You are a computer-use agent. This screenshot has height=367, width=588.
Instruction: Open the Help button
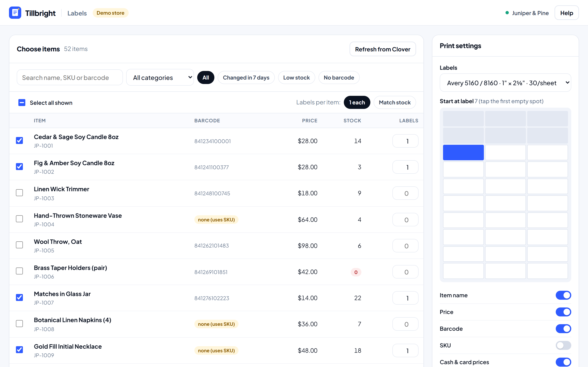click(567, 13)
